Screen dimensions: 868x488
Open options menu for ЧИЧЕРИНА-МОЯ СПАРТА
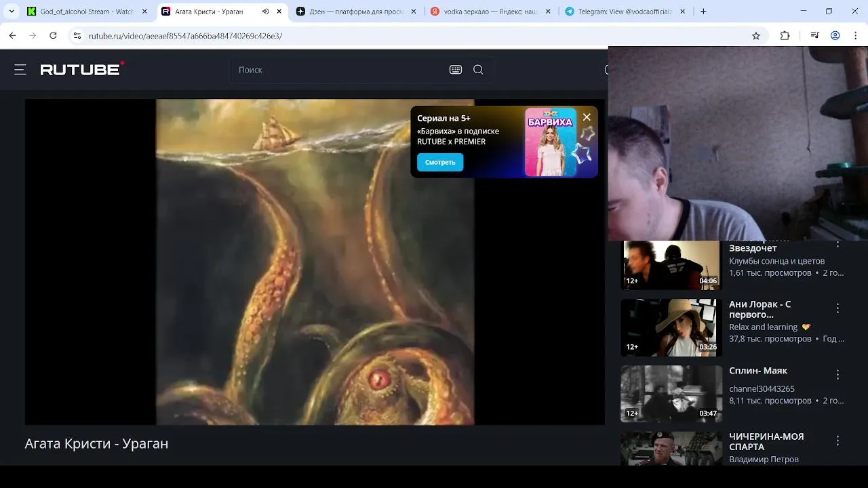tap(837, 441)
